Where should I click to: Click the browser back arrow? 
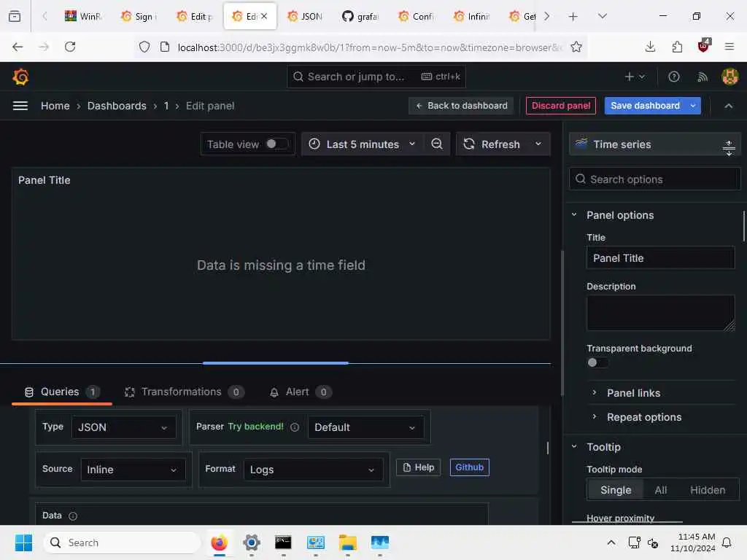point(18,47)
